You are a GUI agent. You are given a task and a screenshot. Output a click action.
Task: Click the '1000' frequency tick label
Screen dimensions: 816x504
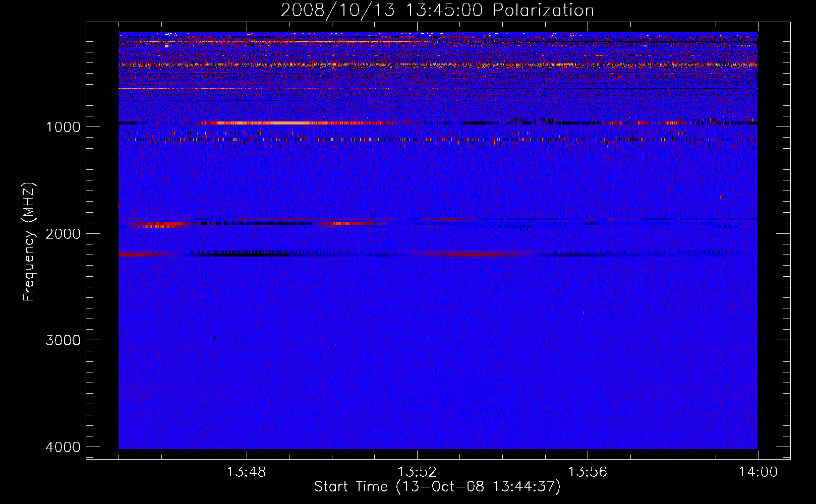click(63, 127)
